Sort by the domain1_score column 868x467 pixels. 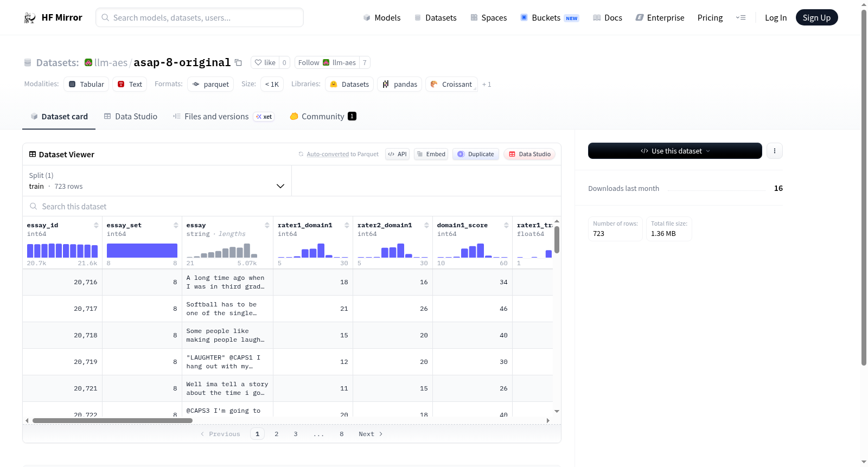point(506,225)
